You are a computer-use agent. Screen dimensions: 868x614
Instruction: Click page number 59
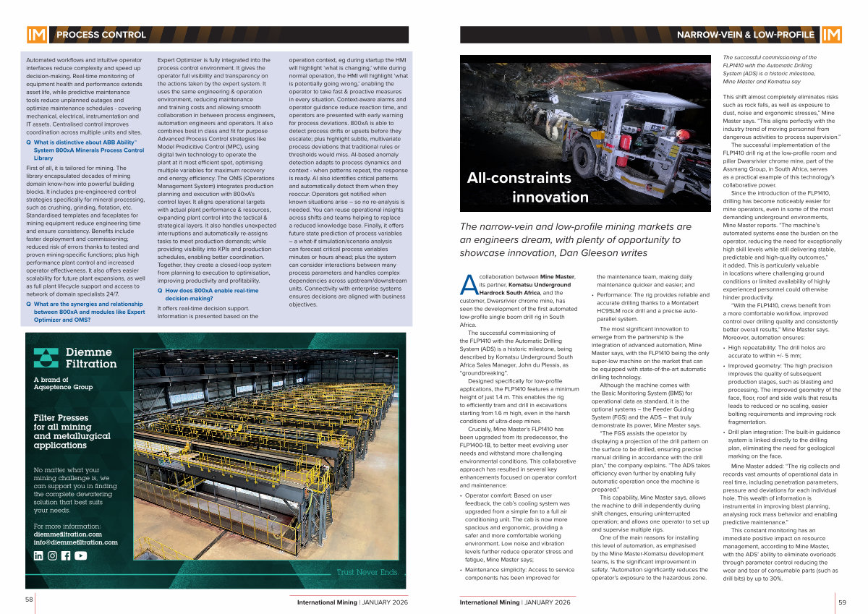842,602
